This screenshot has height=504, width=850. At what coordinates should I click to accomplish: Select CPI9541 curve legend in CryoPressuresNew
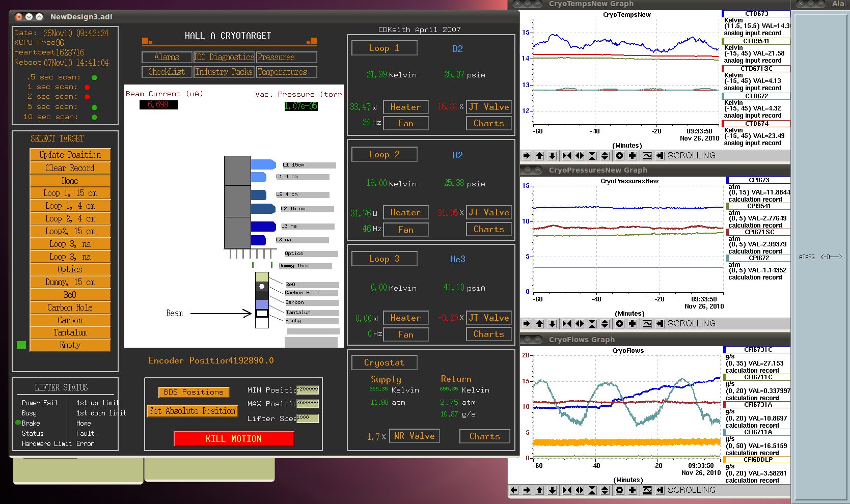(759, 206)
